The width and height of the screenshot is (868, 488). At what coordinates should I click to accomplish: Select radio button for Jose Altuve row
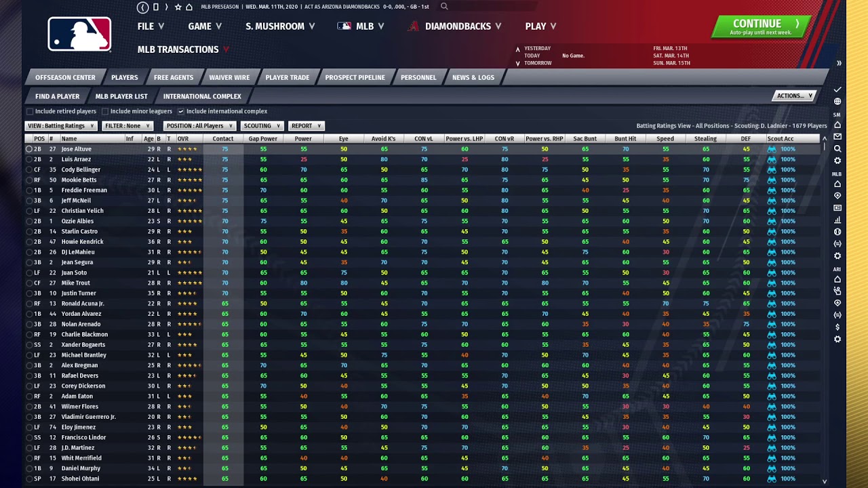[x=29, y=149]
